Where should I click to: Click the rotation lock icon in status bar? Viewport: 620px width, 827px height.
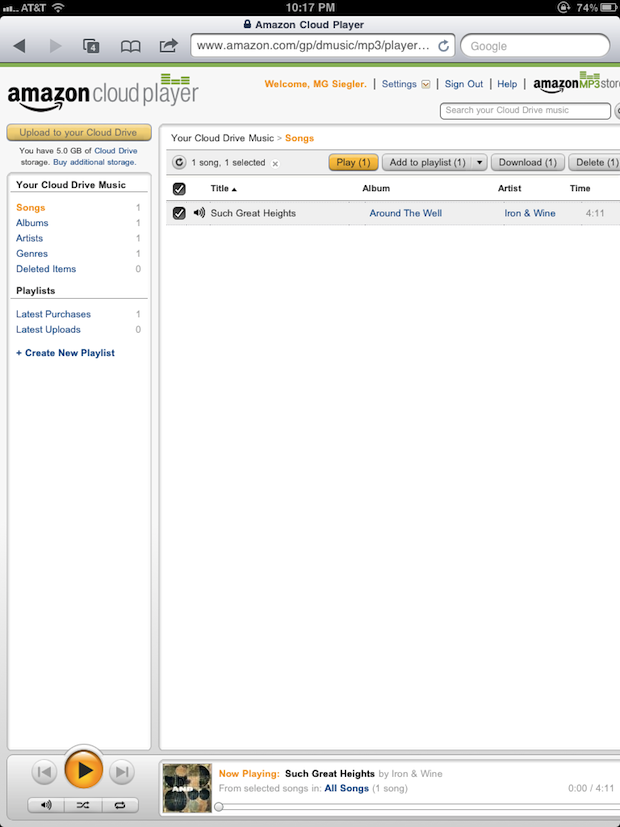click(564, 7)
